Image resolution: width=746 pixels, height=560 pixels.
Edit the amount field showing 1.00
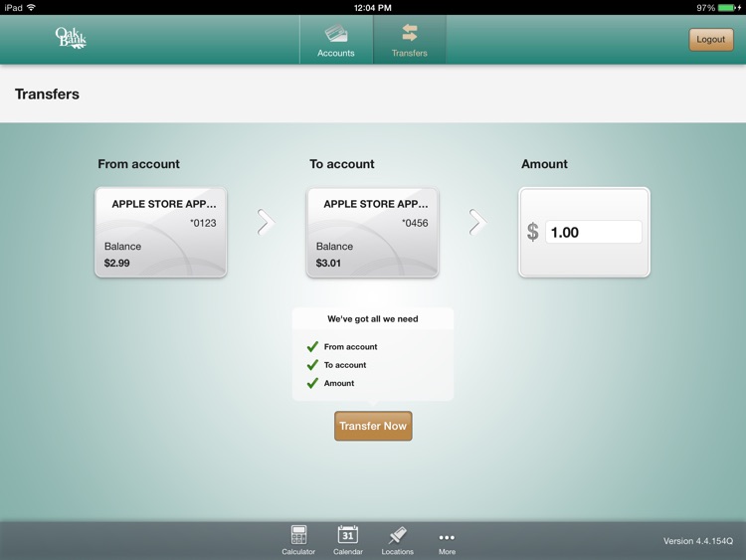tap(593, 232)
